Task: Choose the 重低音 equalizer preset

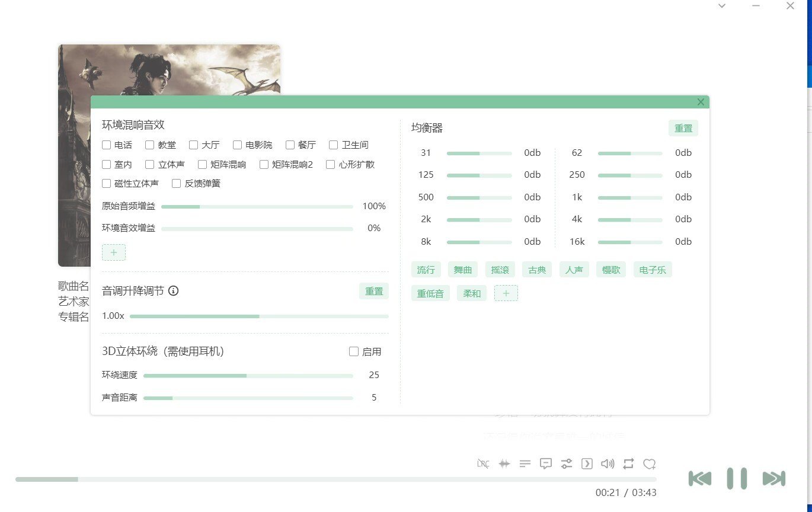Action: point(430,293)
